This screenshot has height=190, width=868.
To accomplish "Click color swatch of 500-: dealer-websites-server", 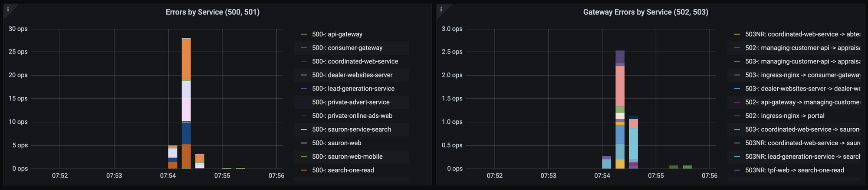I will click(x=304, y=75).
